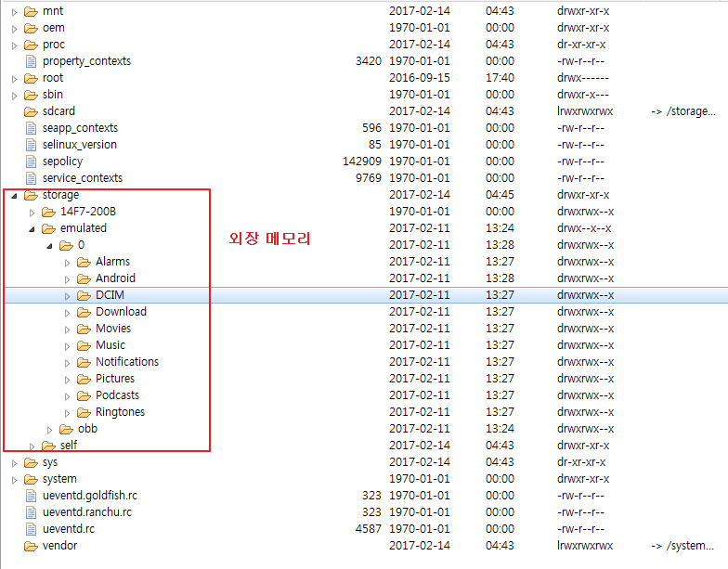Click the vendor link target -> /system...
Image resolution: width=728 pixels, height=569 pixels.
point(682,546)
